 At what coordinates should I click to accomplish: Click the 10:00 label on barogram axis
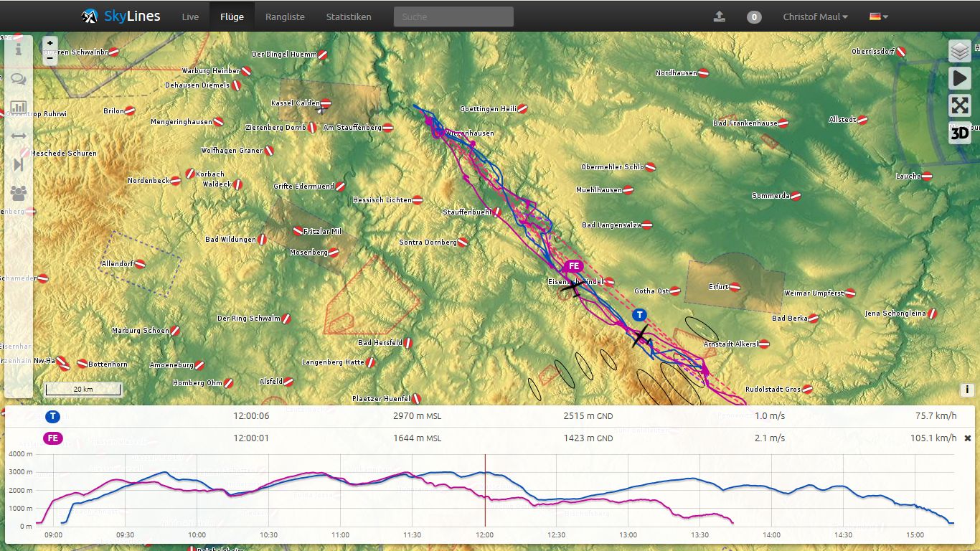[x=197, y=534]
